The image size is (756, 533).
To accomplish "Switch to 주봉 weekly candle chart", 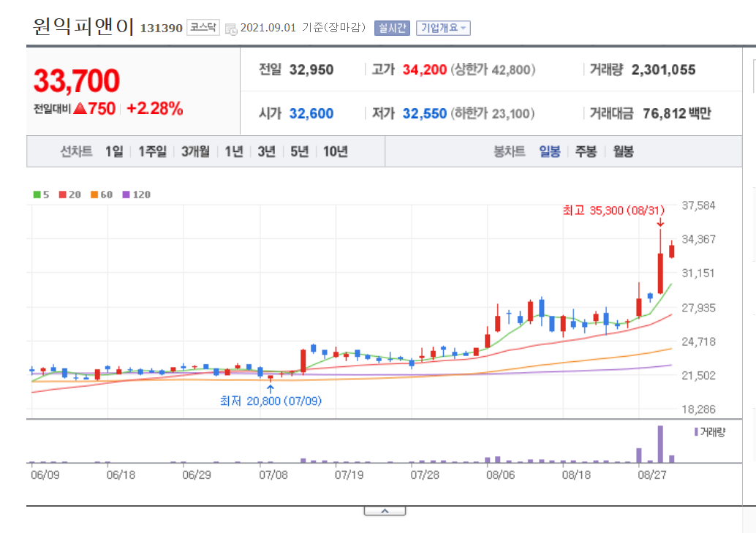I will coord(586,152).
